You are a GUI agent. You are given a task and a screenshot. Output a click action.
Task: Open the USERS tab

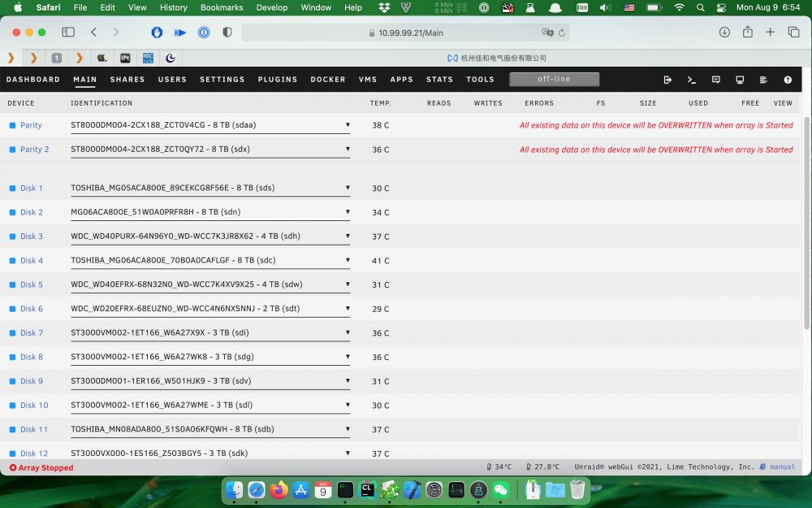pos(172,80)
